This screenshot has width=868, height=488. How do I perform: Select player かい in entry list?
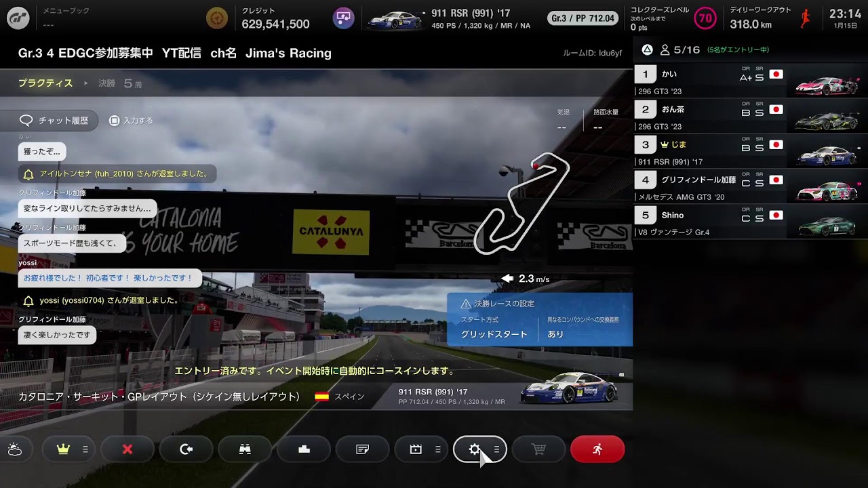[751, 81]
